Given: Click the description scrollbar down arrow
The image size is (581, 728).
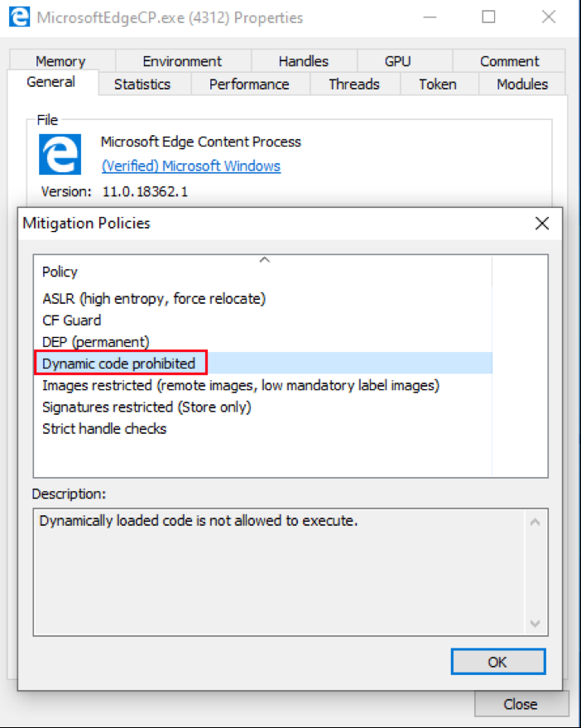Looking at the screenshot, I should pyautogui.click(x=535, y=623).
